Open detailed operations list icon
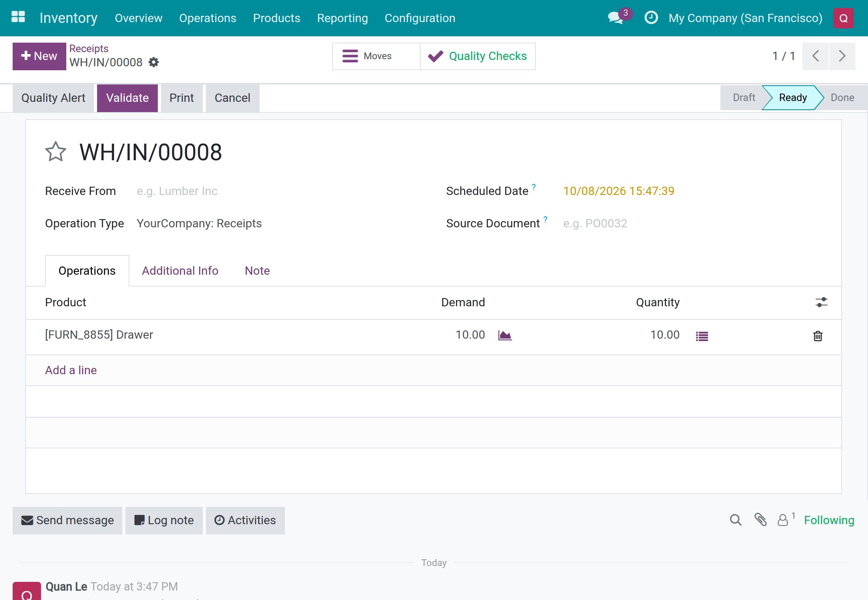 coord(702,336)
